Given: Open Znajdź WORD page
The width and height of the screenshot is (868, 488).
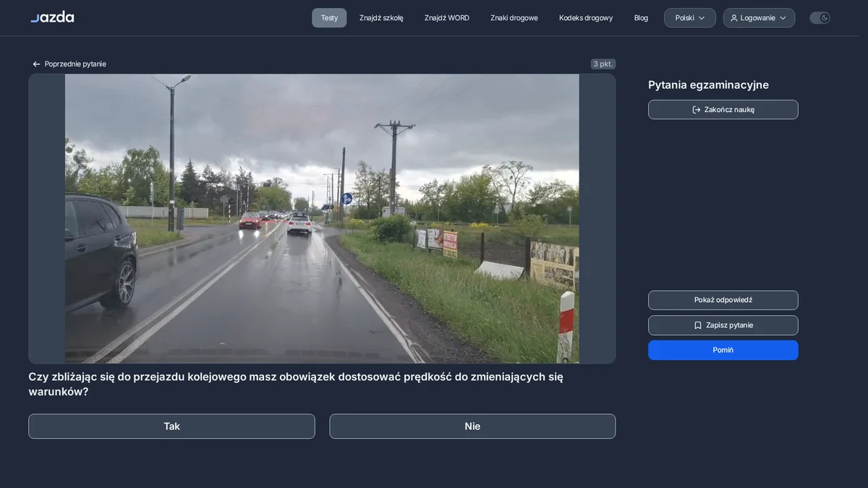Looking at the screenshot, I should coord(447,18).
